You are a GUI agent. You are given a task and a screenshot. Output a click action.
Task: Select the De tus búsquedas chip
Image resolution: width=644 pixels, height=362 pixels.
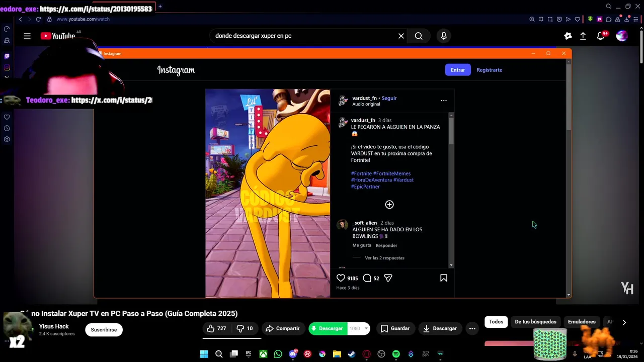[535, 322]
